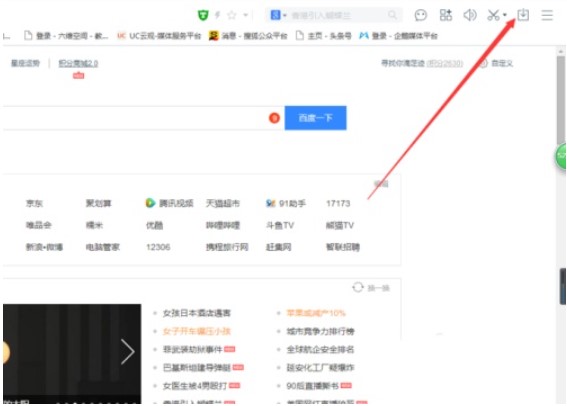Click the green floating side button
The width and height of the screenshot is (567, 406).
click(x=561, y=156)
